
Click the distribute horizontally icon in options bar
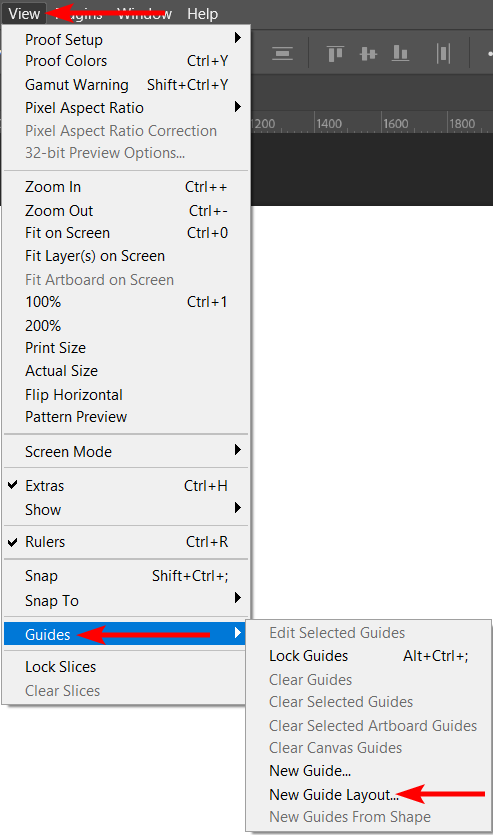click(x=443, y=54)
